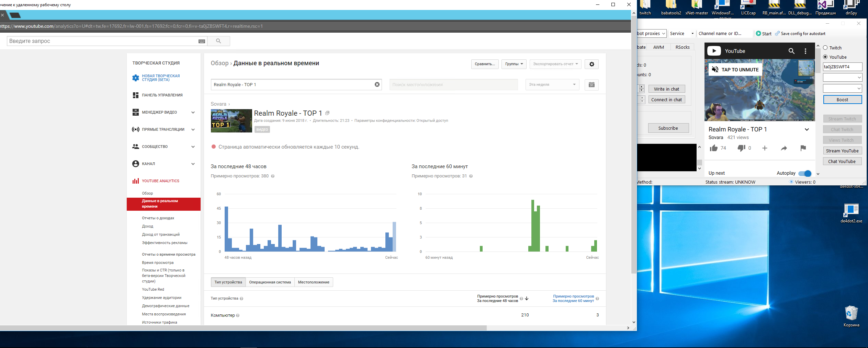Click the video ID input field
Image resolution: width=868 pixels, height=348 pixels.
pos(842,67)
